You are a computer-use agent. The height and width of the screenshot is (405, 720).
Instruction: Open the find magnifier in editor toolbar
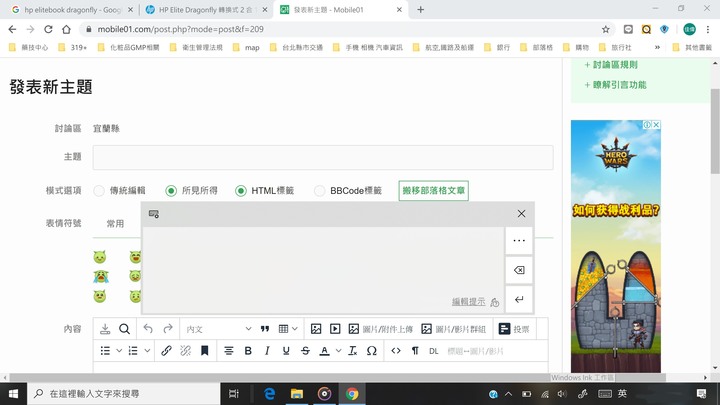pyautogui.click(x=124, y=329)
